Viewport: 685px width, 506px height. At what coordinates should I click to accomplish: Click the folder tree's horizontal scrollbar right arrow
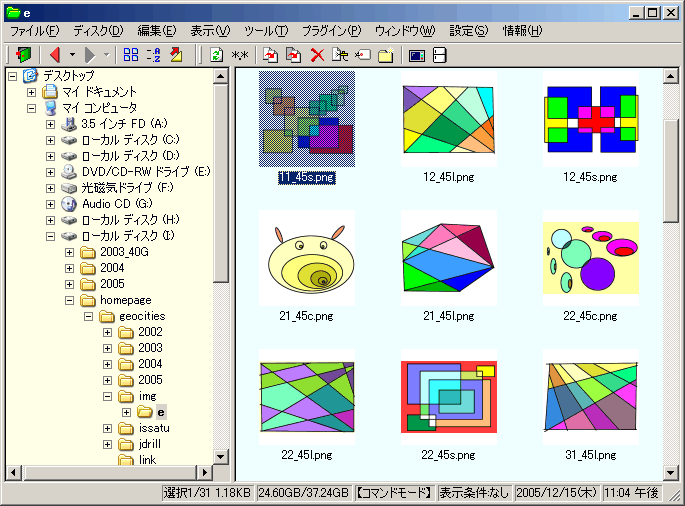204,472
